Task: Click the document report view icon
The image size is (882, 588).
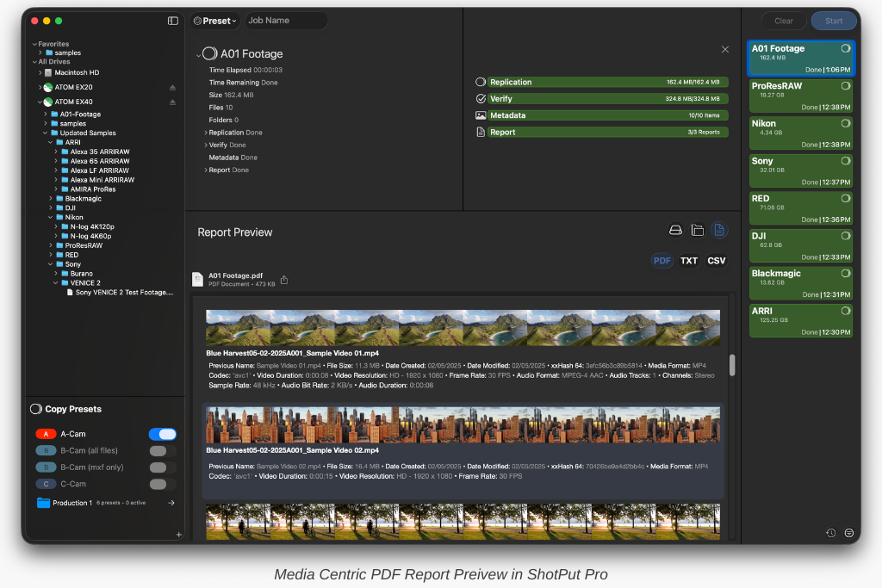Action: 719,230
